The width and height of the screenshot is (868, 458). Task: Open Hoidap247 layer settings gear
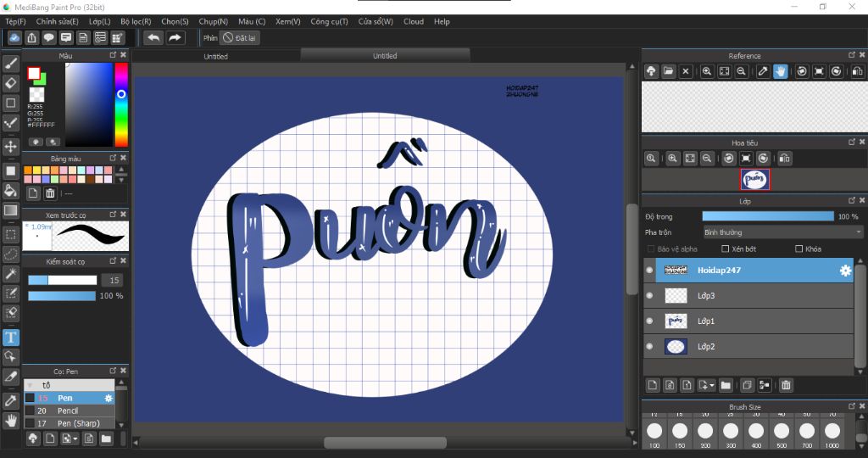tap(845, 271)
